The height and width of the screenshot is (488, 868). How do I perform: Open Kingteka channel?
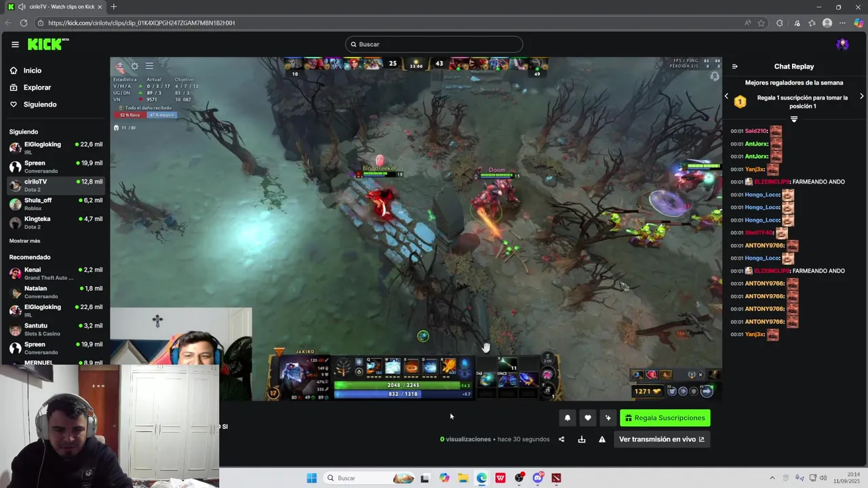(x=56, y=222)
